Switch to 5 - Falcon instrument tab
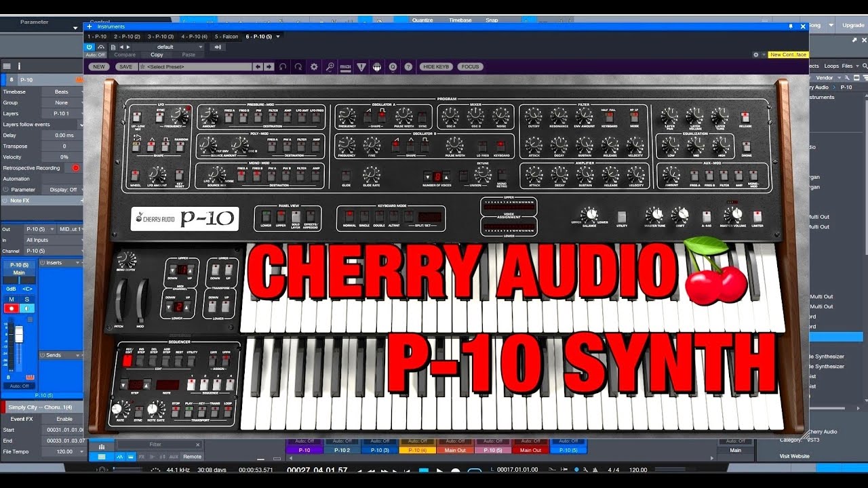This screenshot has height=488, width=868. (x=226, y=37)
